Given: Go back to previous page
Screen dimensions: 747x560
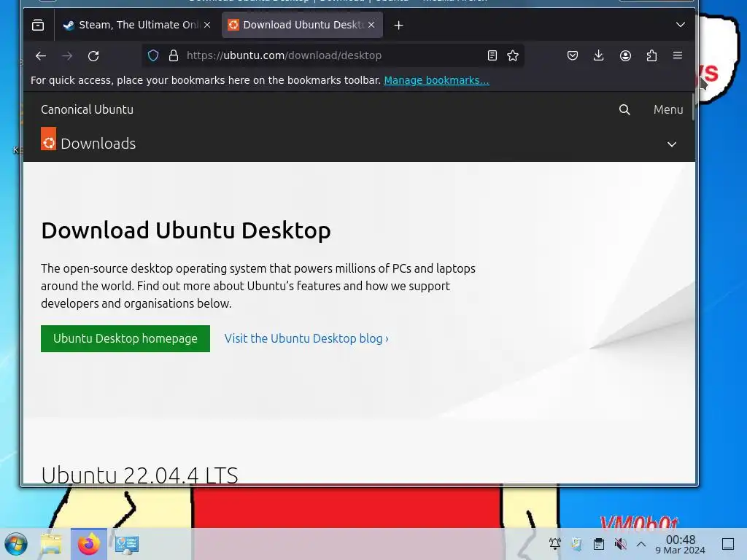Looking at the screenshot, I should pyautogui.click(x=41, y=55).
